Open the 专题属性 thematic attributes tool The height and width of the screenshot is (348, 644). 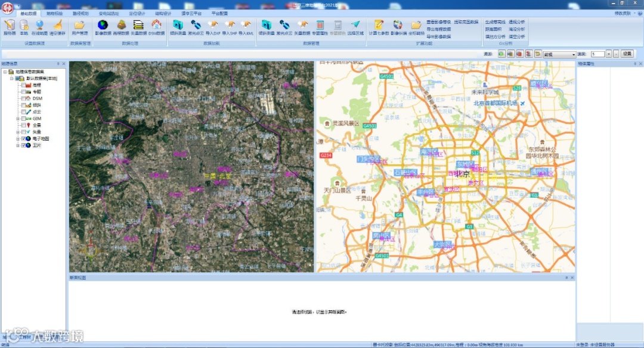(320, 27)
